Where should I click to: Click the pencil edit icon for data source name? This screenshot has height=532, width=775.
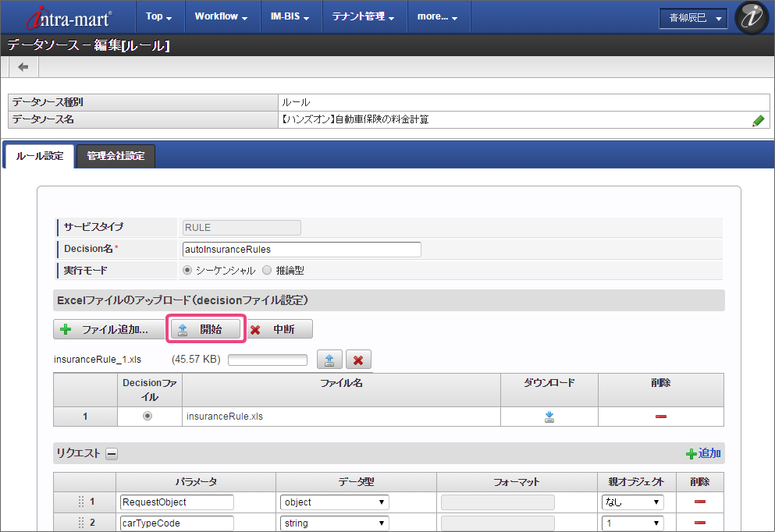pyautogui.click(x=758, y=120)
